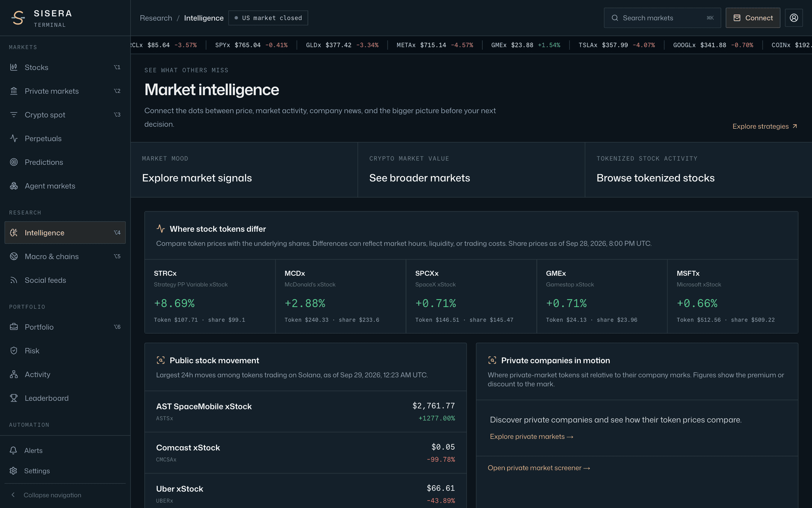
Task: Collapse the sidebar navigation
Action: 65,495
